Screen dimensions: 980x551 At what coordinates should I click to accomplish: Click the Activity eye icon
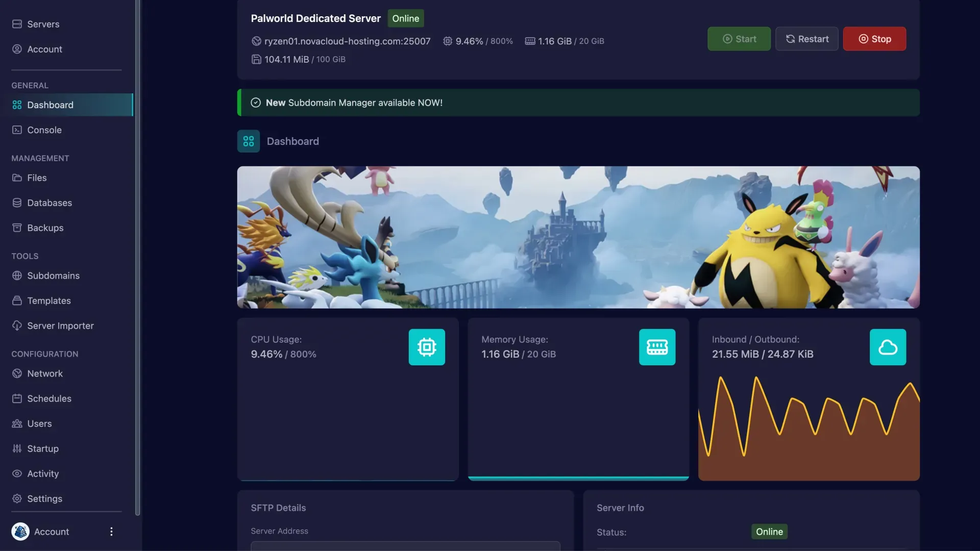pos(17,473)
